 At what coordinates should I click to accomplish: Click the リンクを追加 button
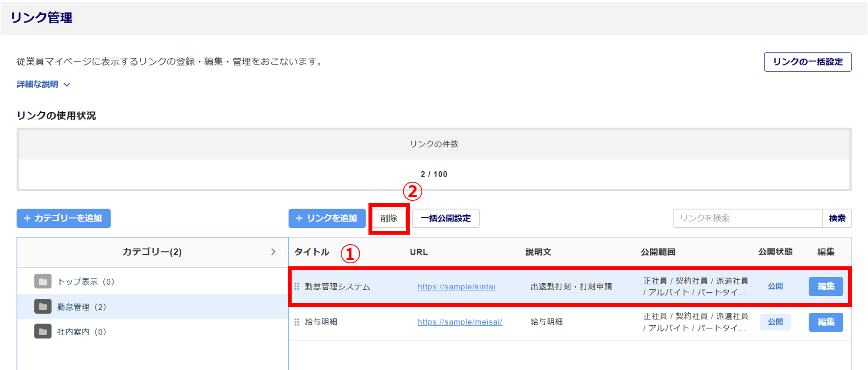click(x=327, y=218)
